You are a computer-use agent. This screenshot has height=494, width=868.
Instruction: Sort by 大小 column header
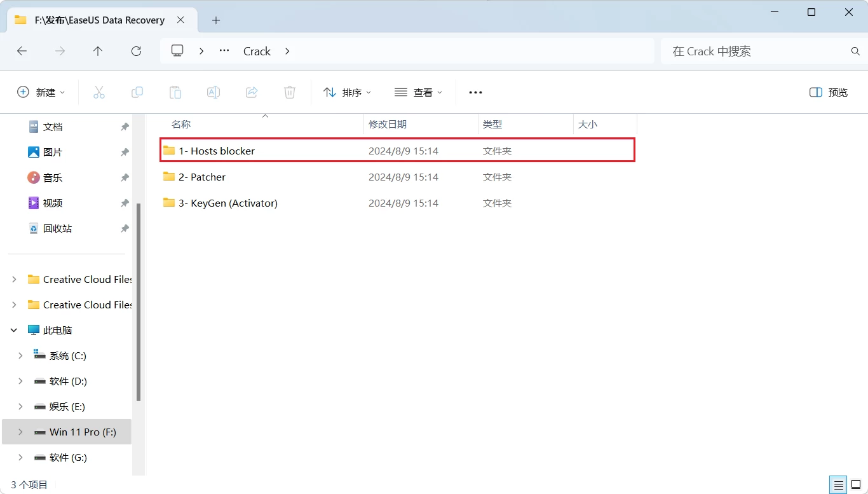point(605,125)
